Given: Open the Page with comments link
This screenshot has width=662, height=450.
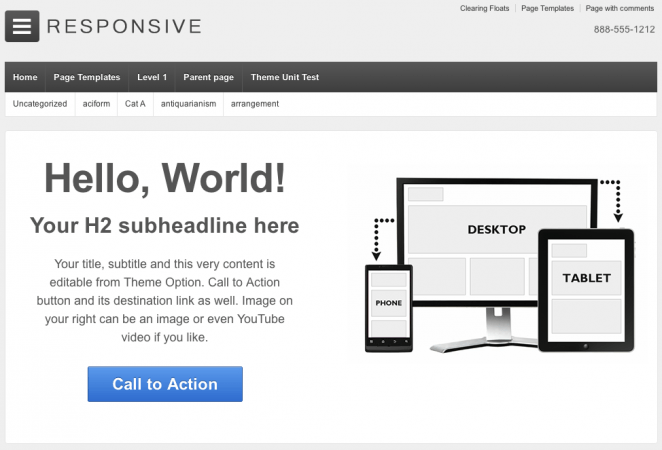Looking at the screenshot, I should [621, 8].
